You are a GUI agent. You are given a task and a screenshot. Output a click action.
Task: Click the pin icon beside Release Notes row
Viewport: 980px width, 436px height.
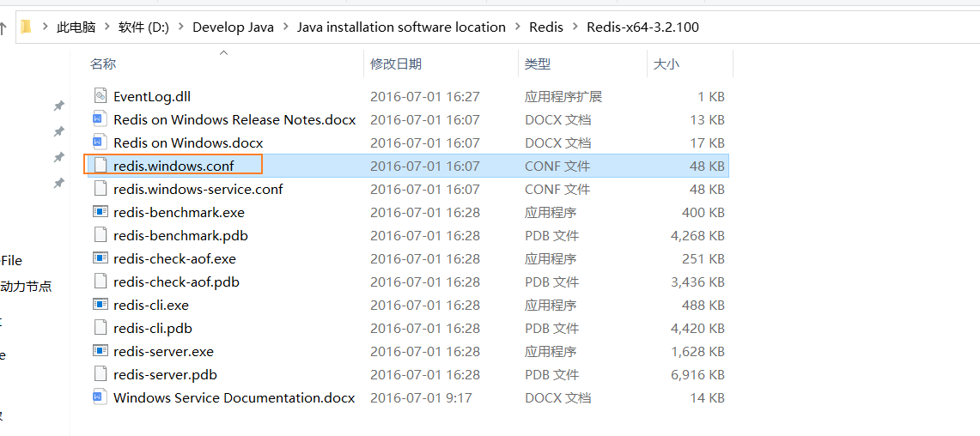(58, 132)
